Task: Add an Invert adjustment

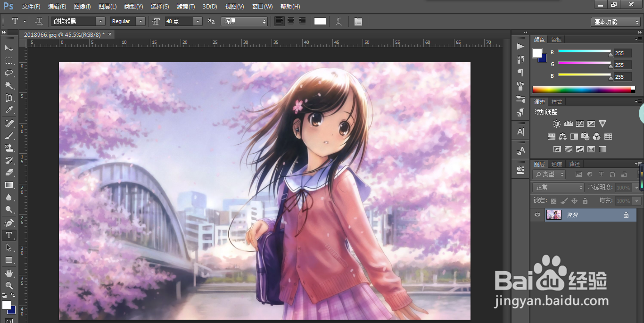Action: point(557,149)
